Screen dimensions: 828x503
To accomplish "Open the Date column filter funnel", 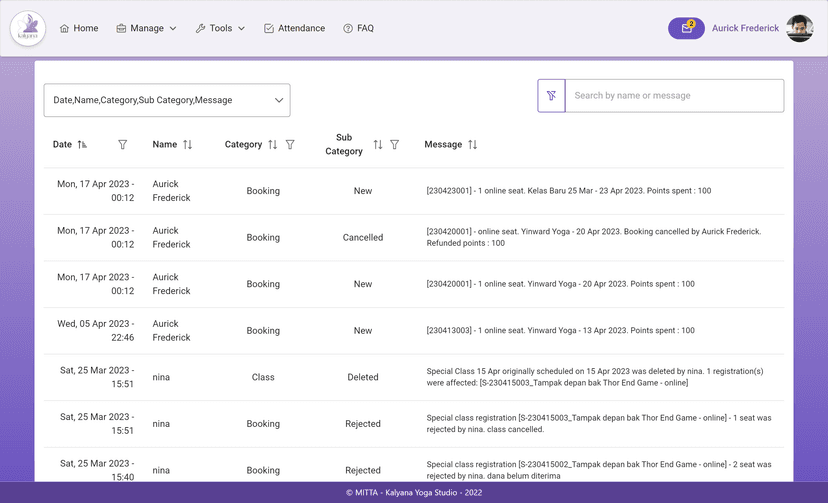I will (123, 145).
